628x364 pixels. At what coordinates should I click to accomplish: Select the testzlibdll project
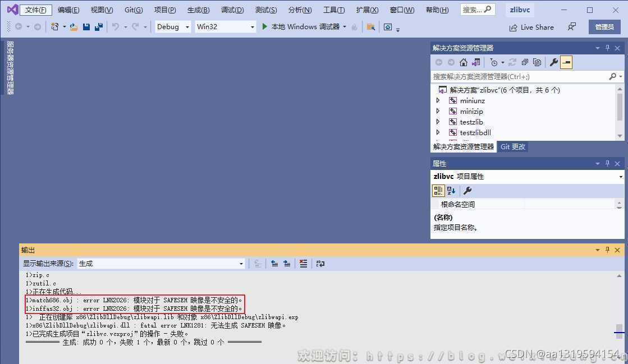click(x=475, y=132)
